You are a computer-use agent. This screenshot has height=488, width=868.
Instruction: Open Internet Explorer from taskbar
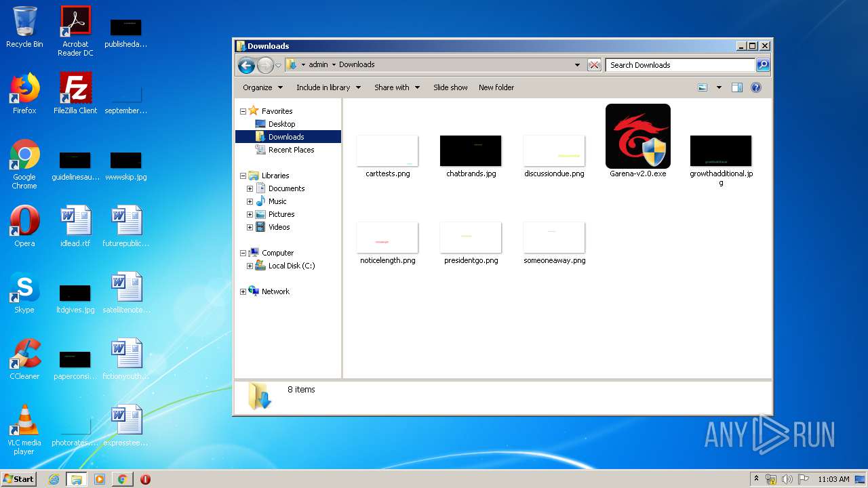click(54, 479)
